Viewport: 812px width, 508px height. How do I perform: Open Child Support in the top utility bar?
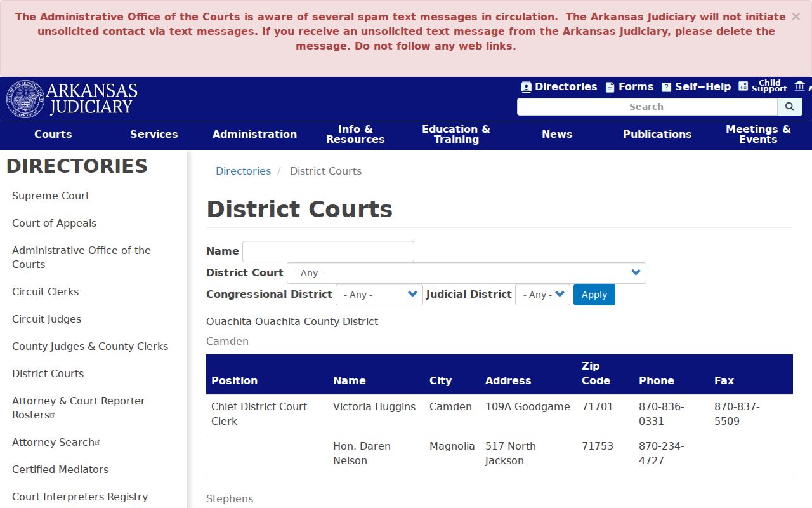763,86
